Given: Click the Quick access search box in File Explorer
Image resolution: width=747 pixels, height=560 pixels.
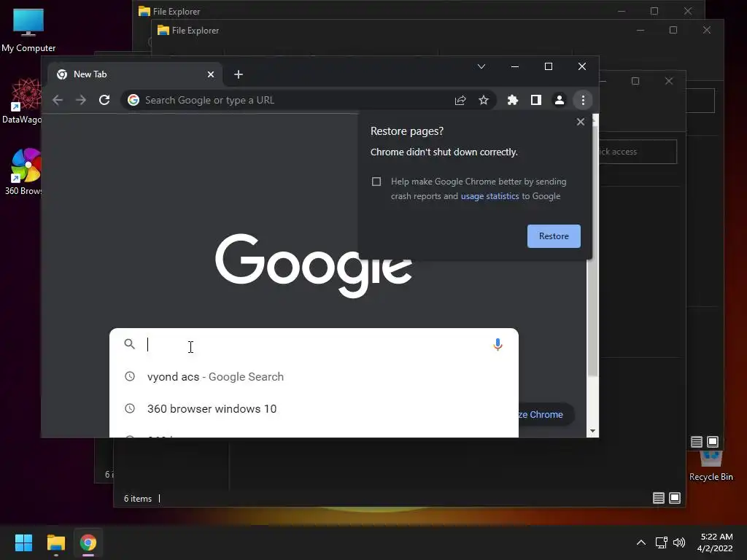Looking at the screenshot, I should pos(638,152).
